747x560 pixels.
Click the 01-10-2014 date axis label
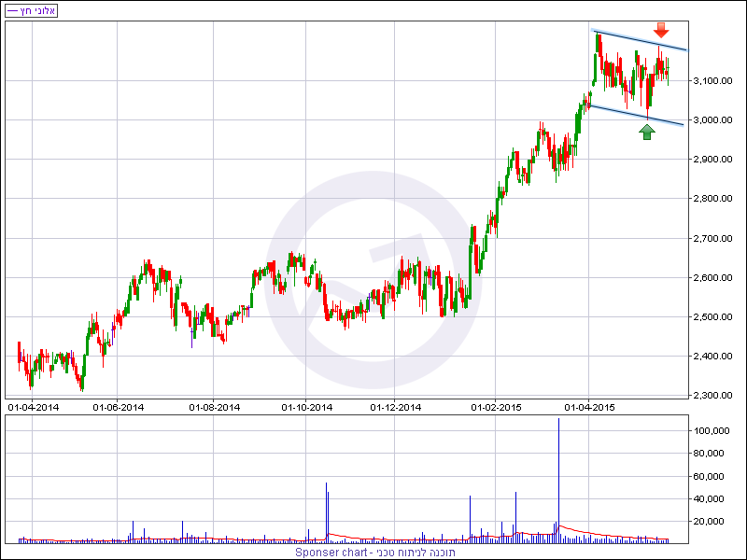coord(307,408)
